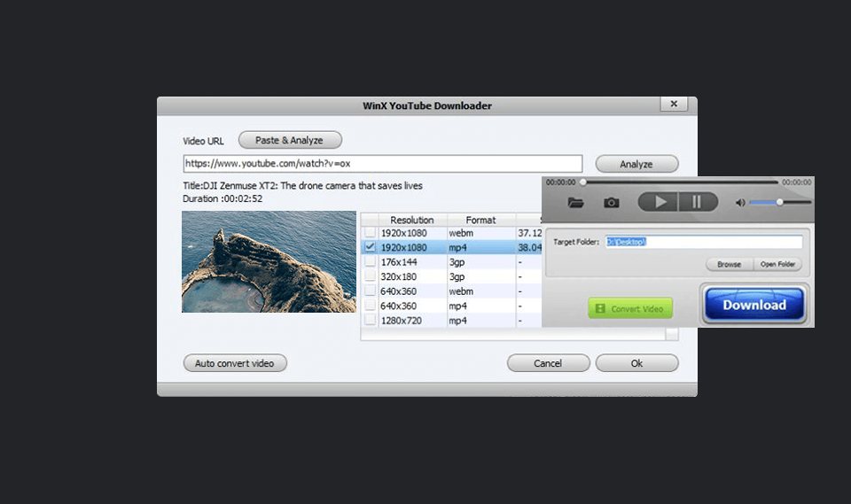Click the Resolution column header
The height and width of the screenshot is (504, 851).
click(x=412, y=220)
